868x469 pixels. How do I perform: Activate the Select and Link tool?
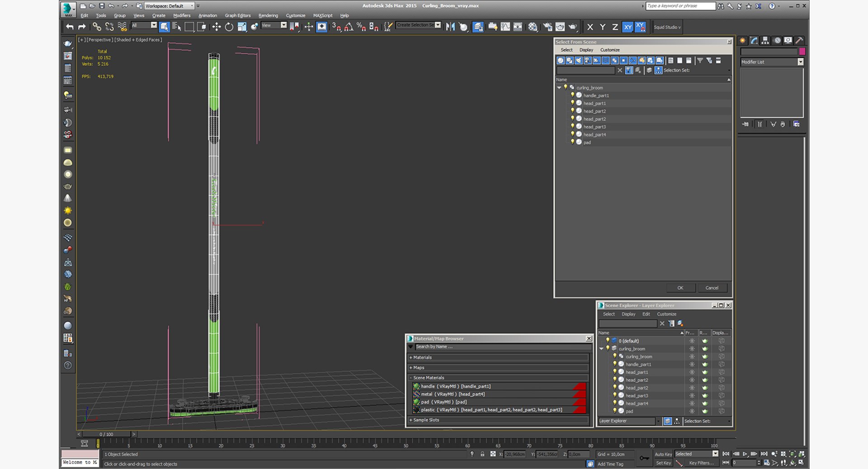pyautogui.click(x=97, y=27)
